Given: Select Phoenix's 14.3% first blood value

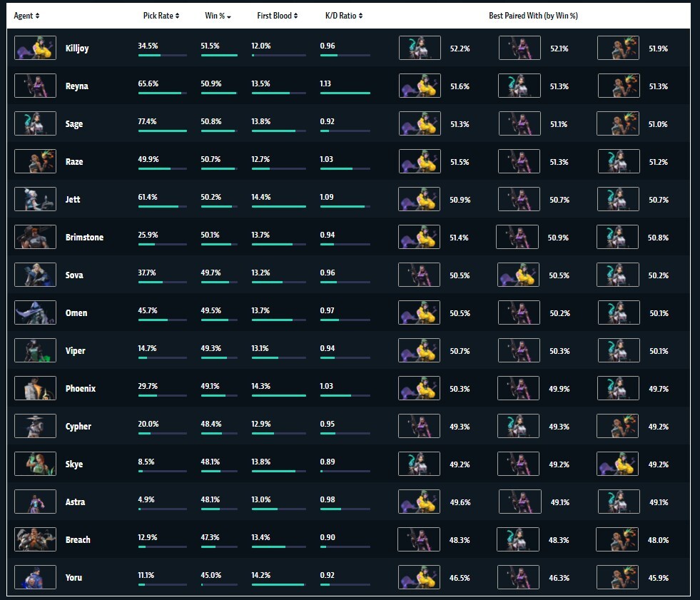Looking at the screenshot, I should point(260,386).
